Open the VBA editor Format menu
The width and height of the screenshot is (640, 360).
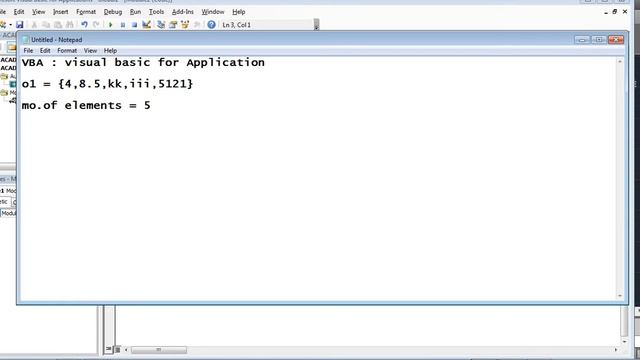pyautogui.click(x=86, y=12)
